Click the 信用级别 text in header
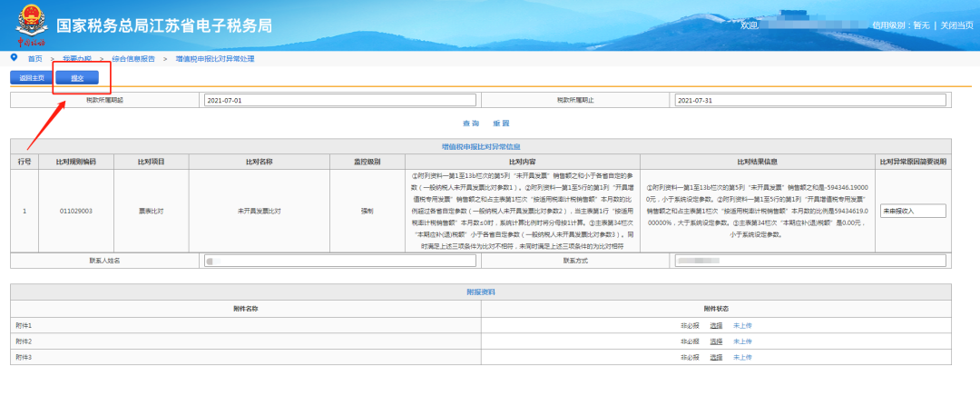This screenshot has width=980, height=405. click(x=901, y=25)
